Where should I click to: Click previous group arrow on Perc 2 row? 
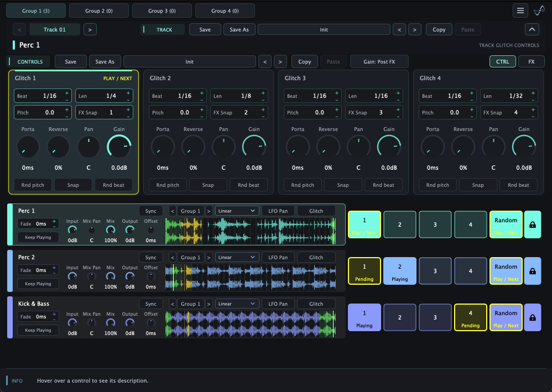172,258
